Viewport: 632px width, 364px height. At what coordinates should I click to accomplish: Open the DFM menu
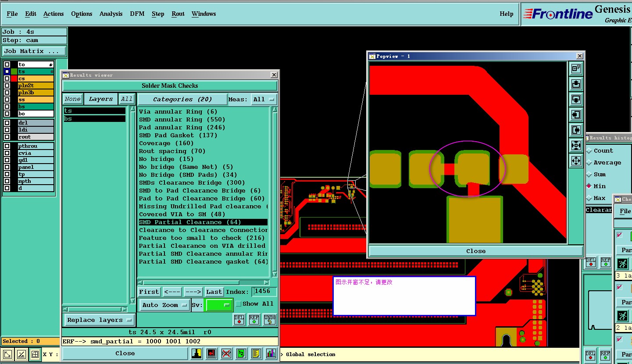137,14
